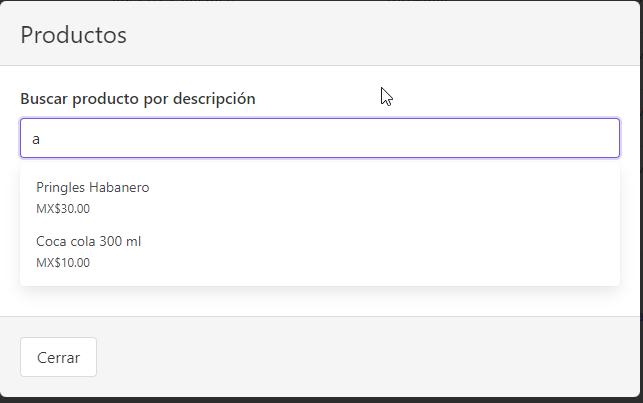This screenshot has height=403, width=643.
Task: Click the right end of the search box
Action: [600, 138]
